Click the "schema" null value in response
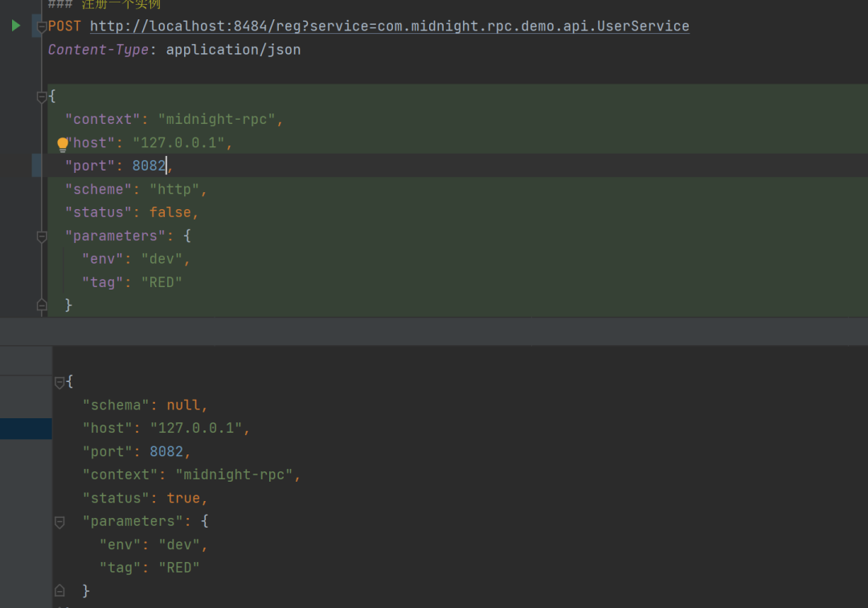The image size is (868, 608). [x=183, y=405]
